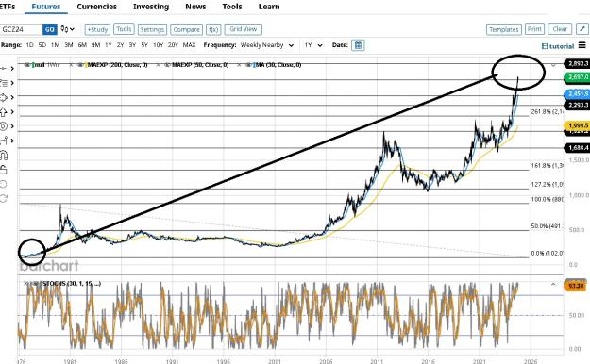This screenshot has width=590, height=364.
Task: Expand the measure tool submenu arrow
Action: pos(12,141)
